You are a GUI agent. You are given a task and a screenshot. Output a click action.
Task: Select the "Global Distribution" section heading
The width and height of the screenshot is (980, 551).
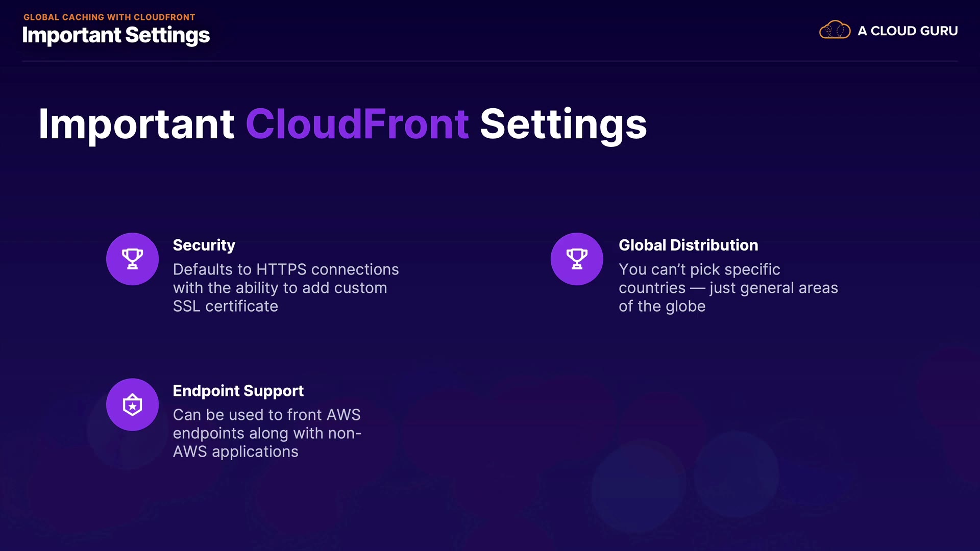688,245
